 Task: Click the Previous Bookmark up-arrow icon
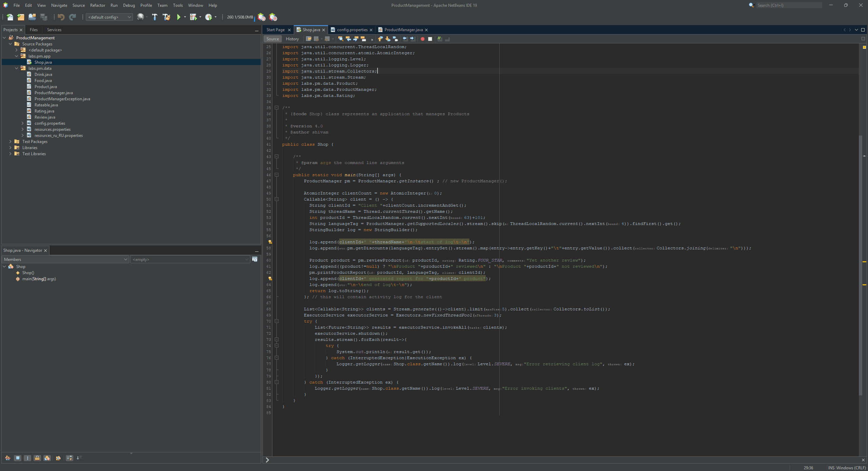pos(380,39)
